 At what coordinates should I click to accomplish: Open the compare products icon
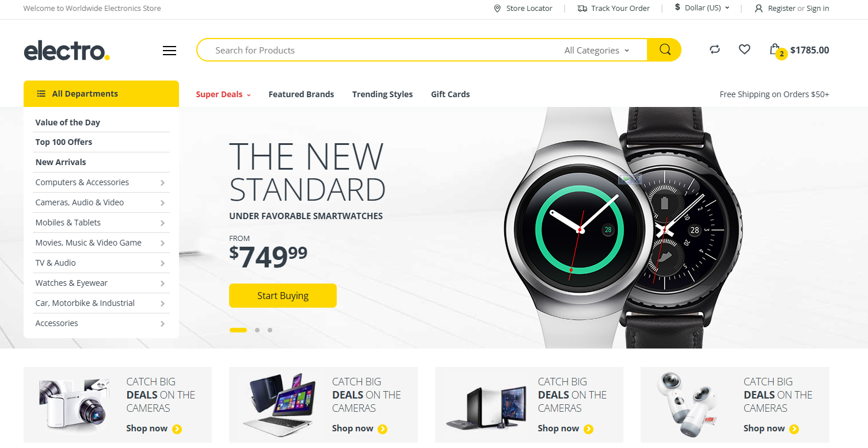715,49
